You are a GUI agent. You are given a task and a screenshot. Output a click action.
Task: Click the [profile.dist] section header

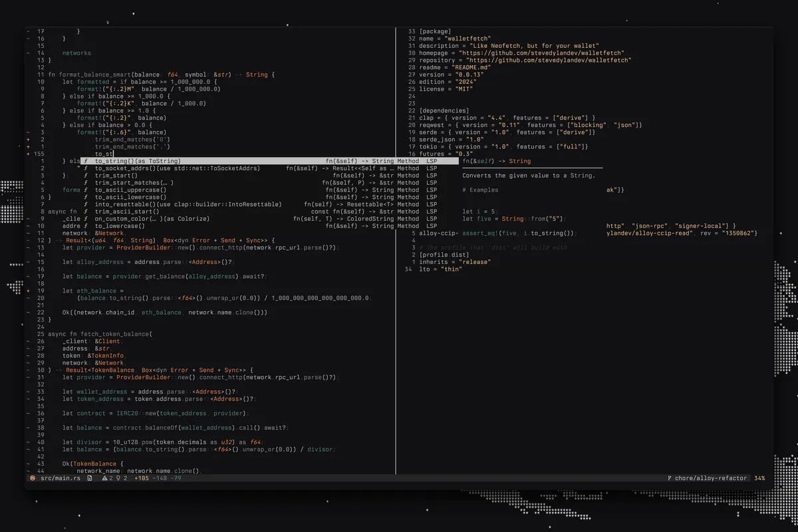pos(444,255)
